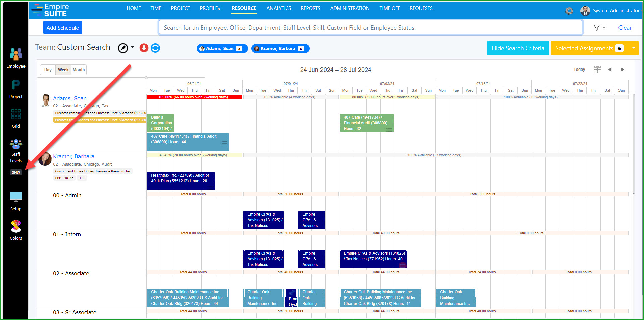Open menu icon on Tax Notices Hours 40

tap(403, 265)
